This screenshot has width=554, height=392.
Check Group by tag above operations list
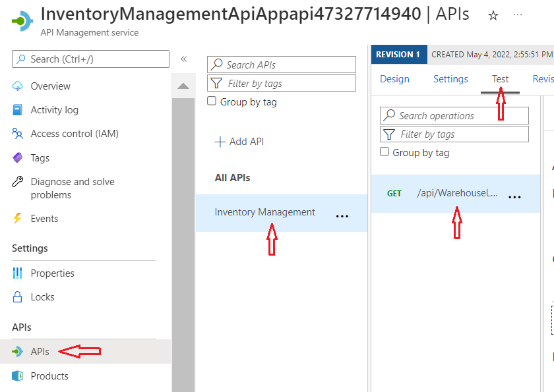[385, 152]
